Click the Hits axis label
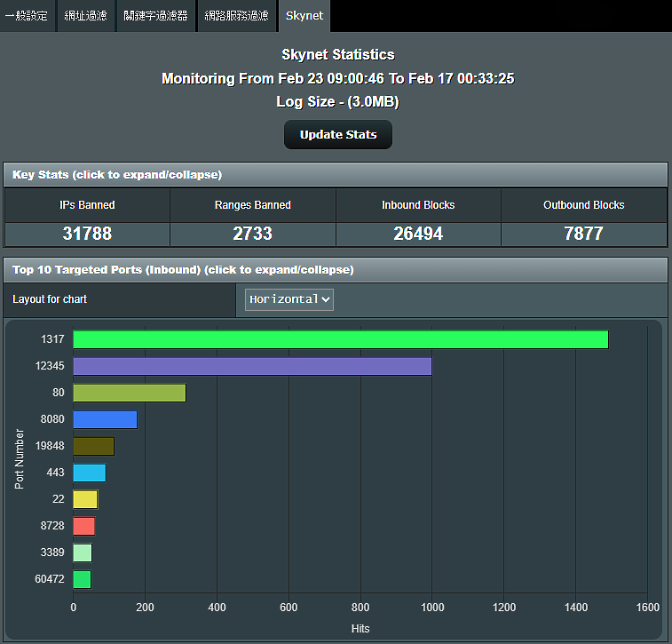Image resolution: width=672 pixels, height=644 pixels. click(360, 629)
